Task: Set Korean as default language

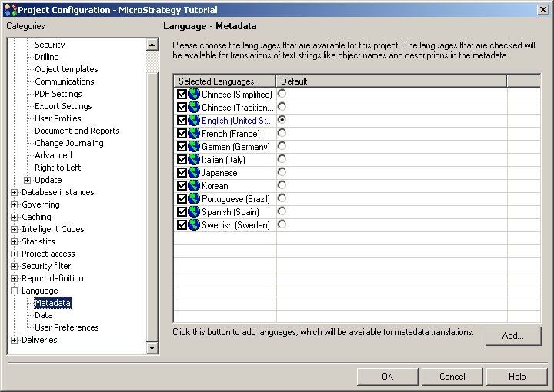Action: pos(282,185)
